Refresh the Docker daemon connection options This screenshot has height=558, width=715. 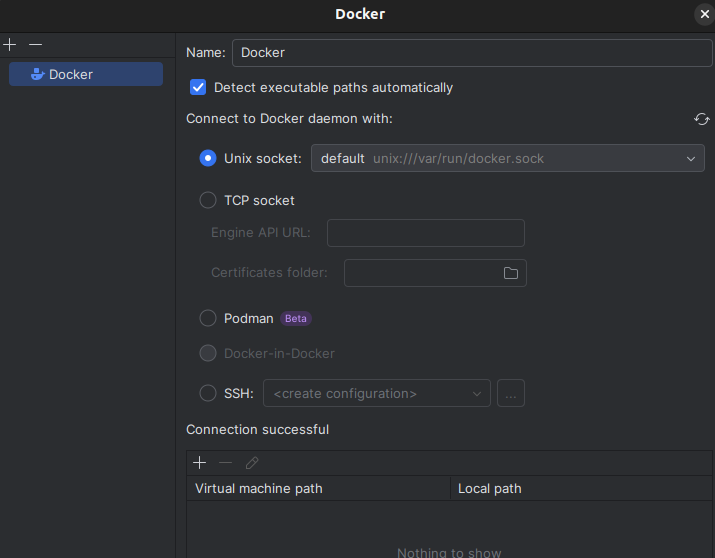pos(701,119)
